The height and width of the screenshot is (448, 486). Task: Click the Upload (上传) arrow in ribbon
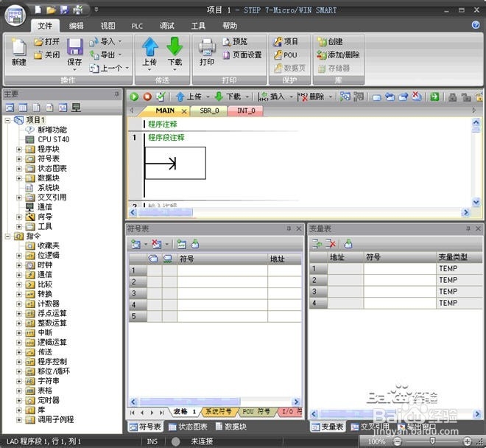pyautogui.click(x=149, y=46)
